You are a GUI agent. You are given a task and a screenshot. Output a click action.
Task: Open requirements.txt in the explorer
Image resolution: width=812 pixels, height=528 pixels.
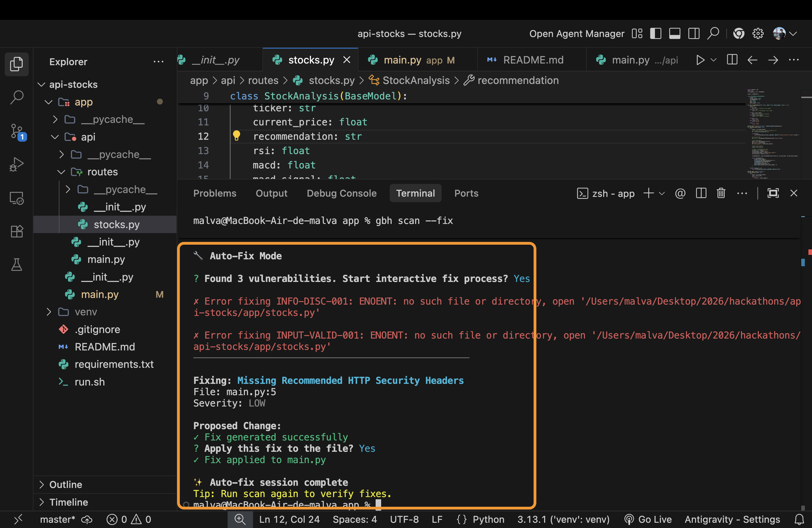tap(114, 364)
